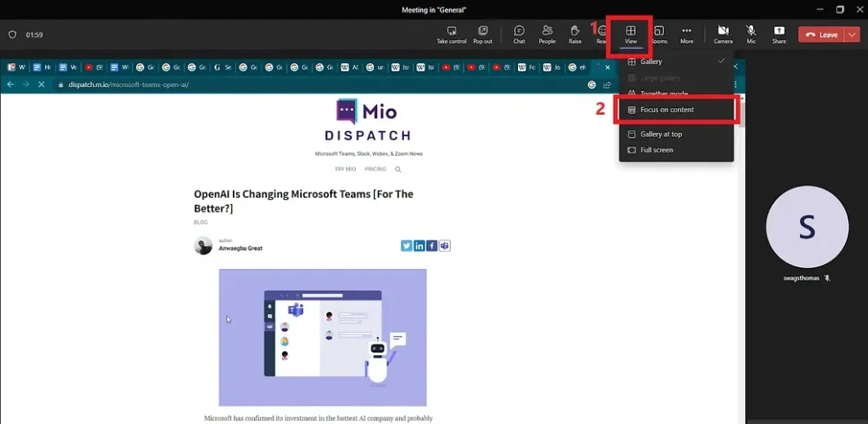Viewport: 868px width, 424px height.
Task: Share your screen with Share icon
Action: pyautogui.click(x=779, y=34)
